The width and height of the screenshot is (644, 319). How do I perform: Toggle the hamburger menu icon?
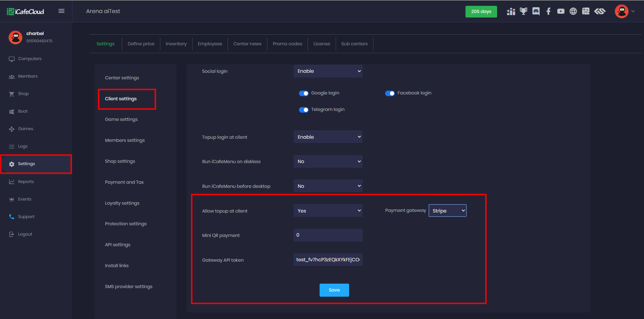pyautogui.click(x=61, y=11)
